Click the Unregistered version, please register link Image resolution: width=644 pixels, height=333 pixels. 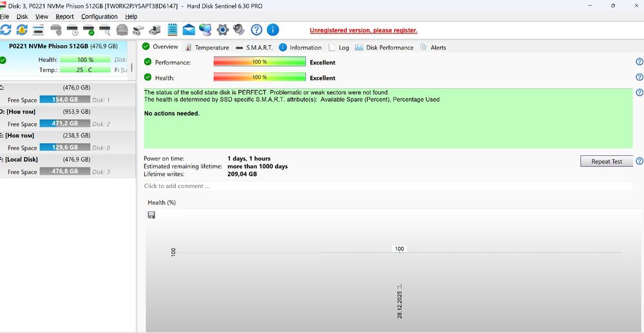point(363,30)
